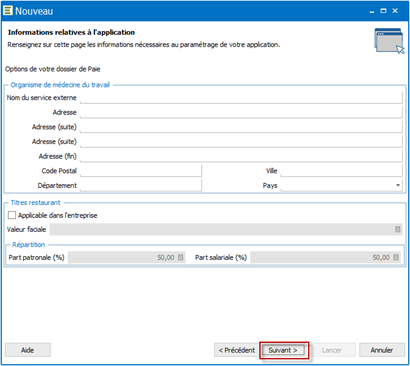The image size is (410, 366).
Task: Open help with the Aide button
Action: coord(28,350)
